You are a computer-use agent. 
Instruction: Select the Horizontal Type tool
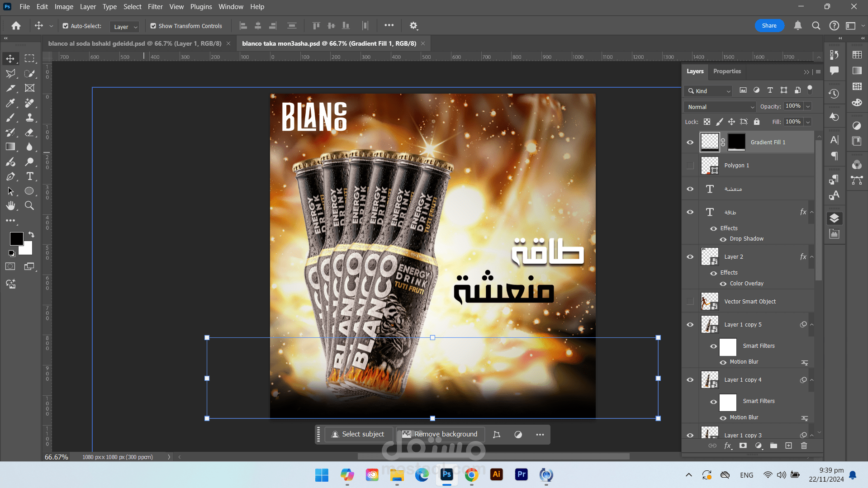pyautogui.click(x=29, y=176)
